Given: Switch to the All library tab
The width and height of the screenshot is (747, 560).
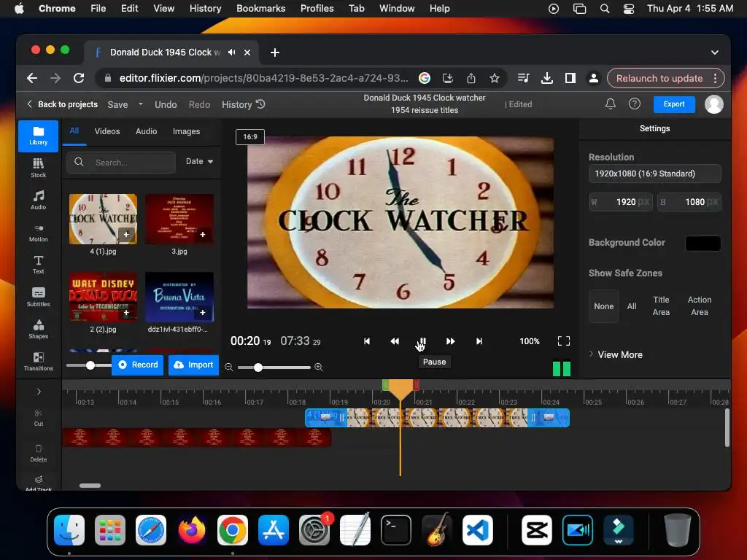Looking at the screenshot, I should (74, 131).
